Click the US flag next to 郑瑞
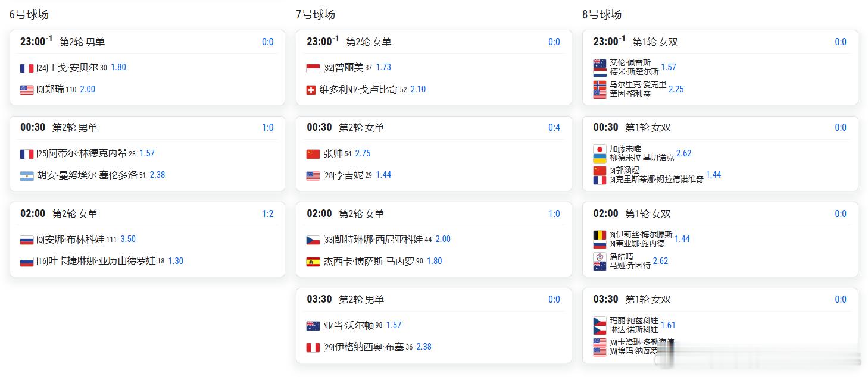Image resolution: width=868 pixels, height=377 pixels. coord(27,90)
